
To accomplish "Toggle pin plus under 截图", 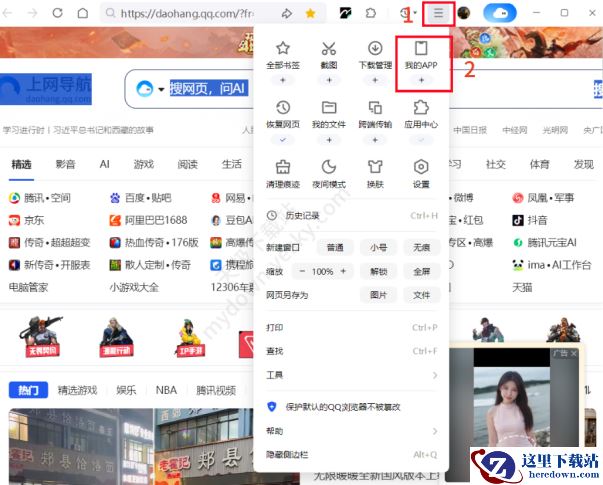I will pyautogui.click(x=329, y=80).
